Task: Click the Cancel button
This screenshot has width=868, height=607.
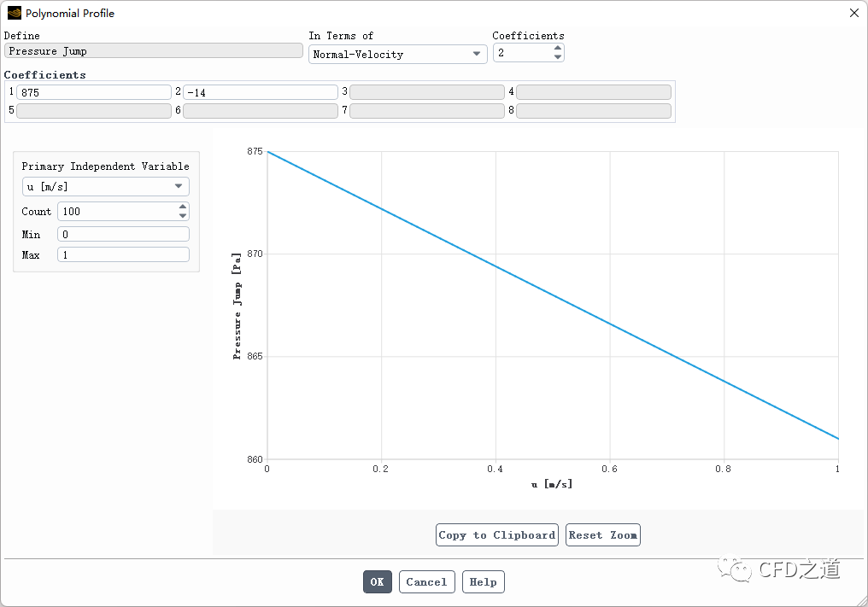Action: [426, 582]
